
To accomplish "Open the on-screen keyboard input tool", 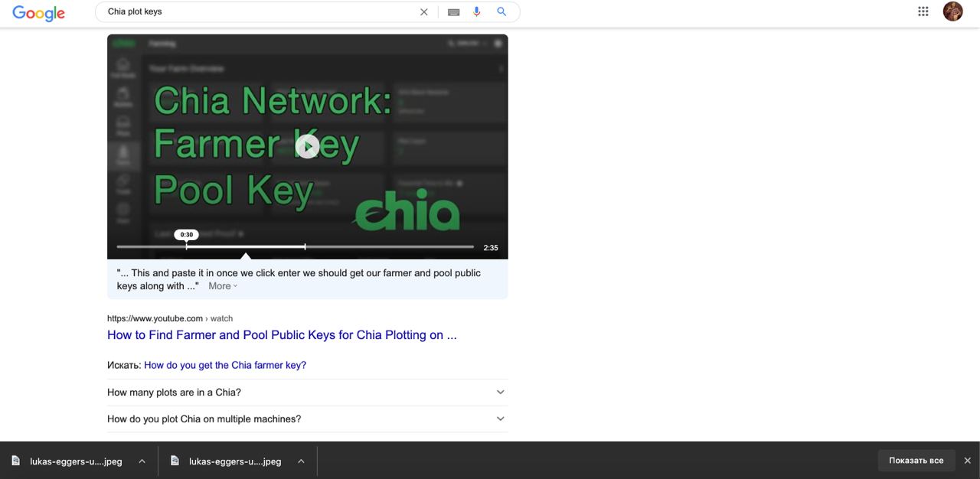I will coord(453,12).
